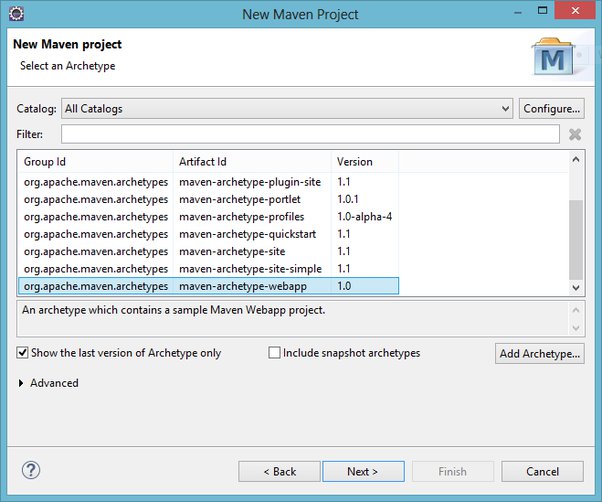Select maven-archetype-quickstart row
This screenshot has height=502, width=602.
(208, 234)
